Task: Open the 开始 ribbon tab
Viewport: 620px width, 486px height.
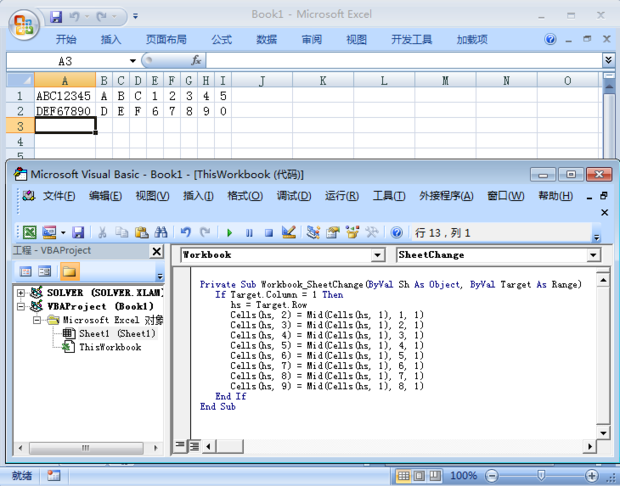Action: coord(66,40)
